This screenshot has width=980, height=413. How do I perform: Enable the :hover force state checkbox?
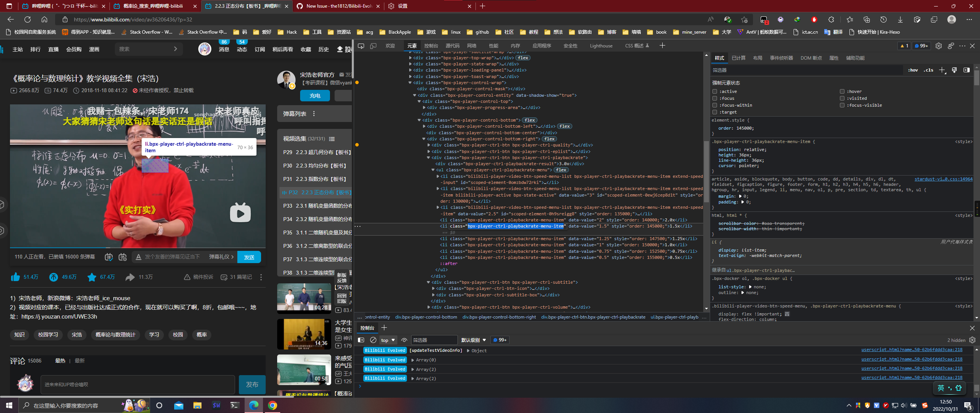pos(842,91)
